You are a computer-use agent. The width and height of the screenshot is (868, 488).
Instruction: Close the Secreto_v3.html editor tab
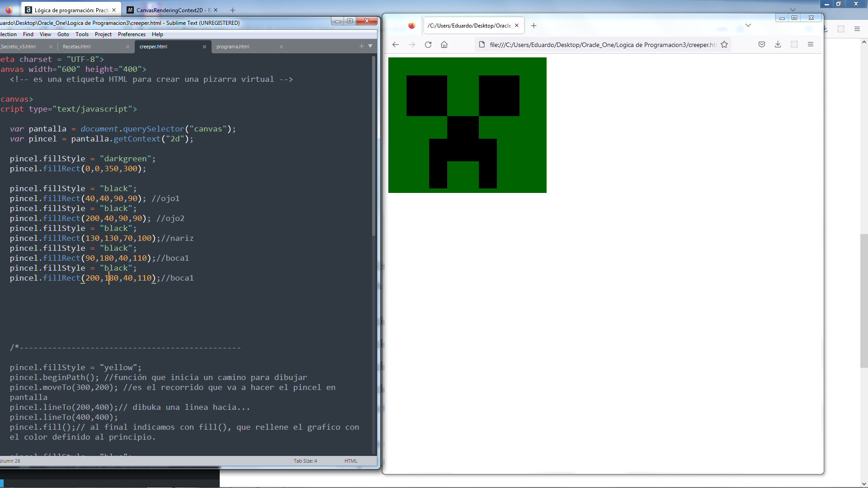pyautogui.click(x=51, y=47)
